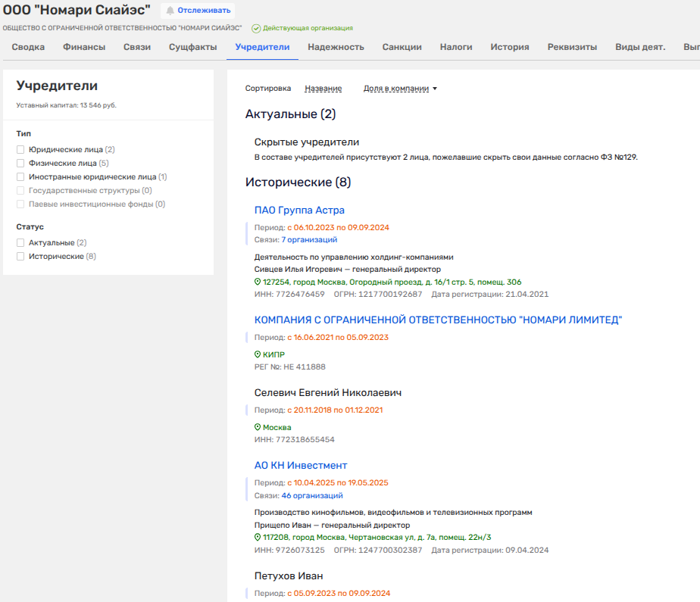
Task: Open the ПАО Группа Астра link
Action: click(x=299, y=211)
